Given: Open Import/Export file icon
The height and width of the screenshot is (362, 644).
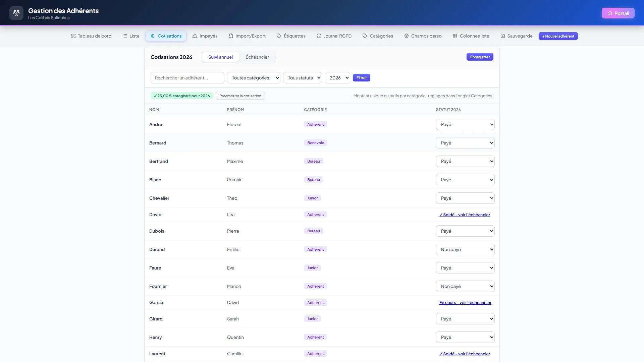Looking at the screenshot, I should [231, 36].
